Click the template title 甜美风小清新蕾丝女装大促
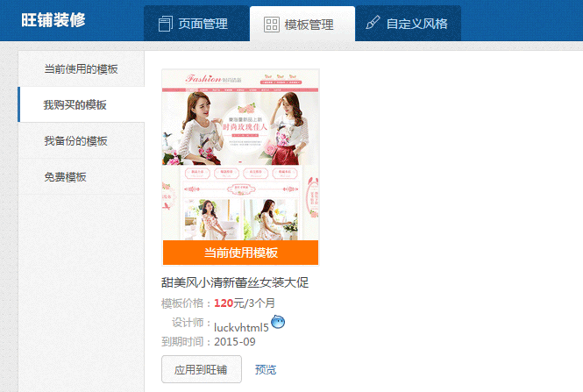The width and height of the screenshot is (583, 392). (x=235, y=282)
